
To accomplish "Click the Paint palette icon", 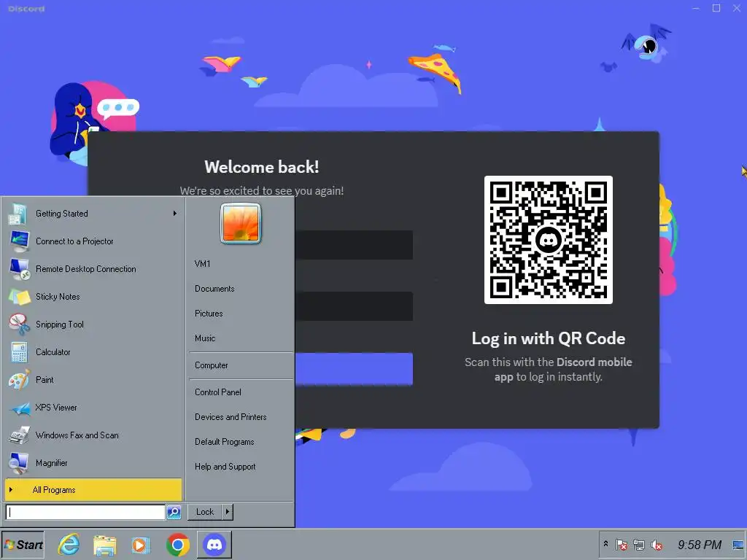I will (x=19, y=380).
